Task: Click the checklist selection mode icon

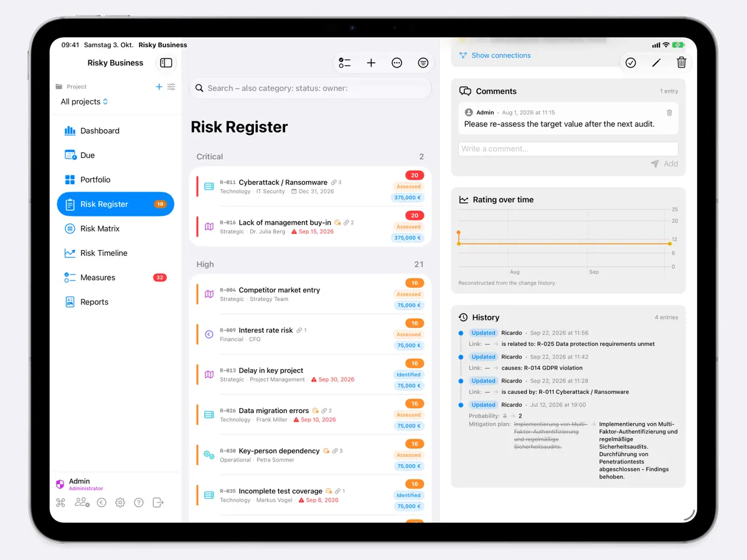Action: [345, 63]
